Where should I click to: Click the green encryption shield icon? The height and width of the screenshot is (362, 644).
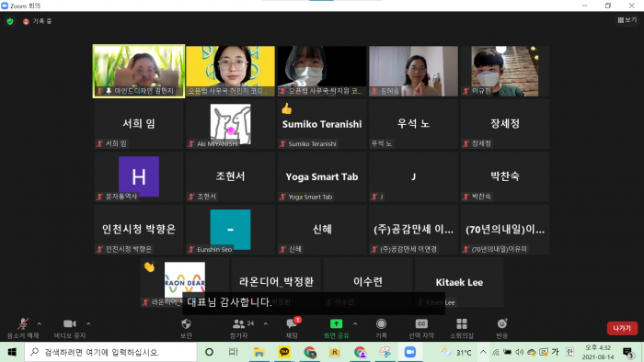tap(10, 21)
